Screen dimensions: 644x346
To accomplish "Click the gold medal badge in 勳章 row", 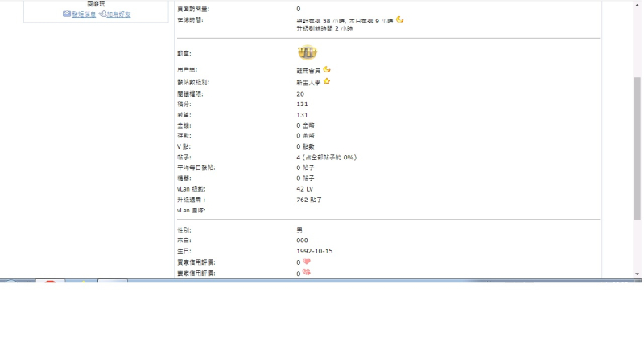I will (308, 52).
